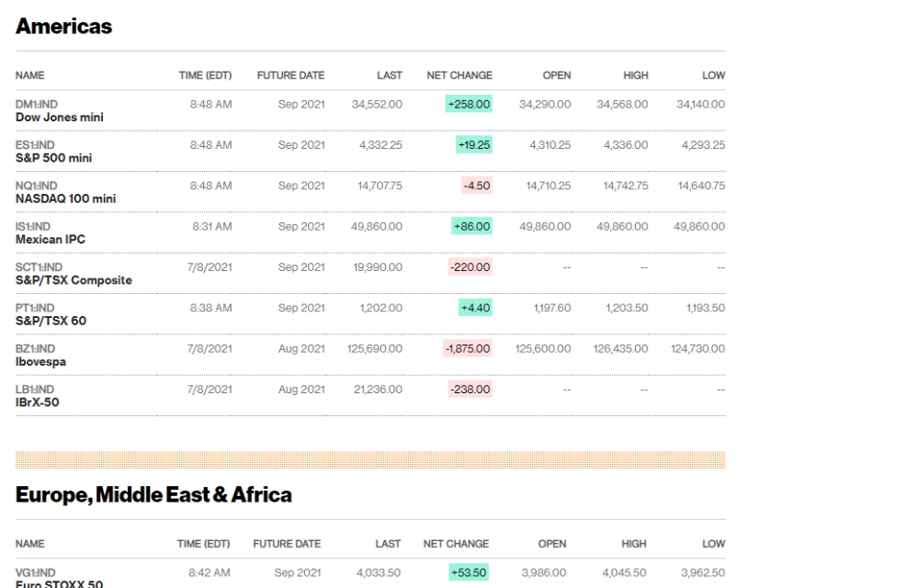Image resolution: width=919 pixels, height=588 pixels.
Task: Click the Europe, Middle East & Africa heading
Action: (153, 495)
